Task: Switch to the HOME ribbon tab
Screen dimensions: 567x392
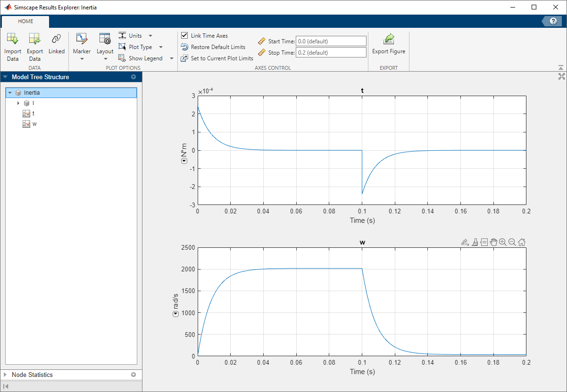Action: (x=25, y=22)
